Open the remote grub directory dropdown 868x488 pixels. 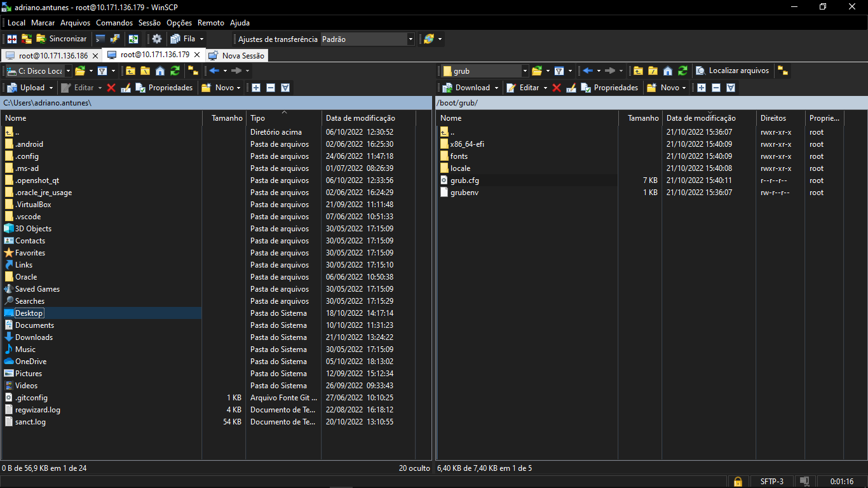click(485, 71)
